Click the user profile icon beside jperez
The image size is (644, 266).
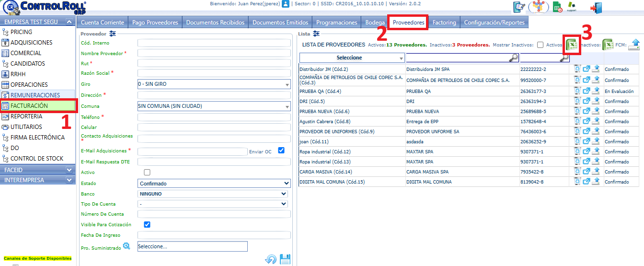[286, 4]
